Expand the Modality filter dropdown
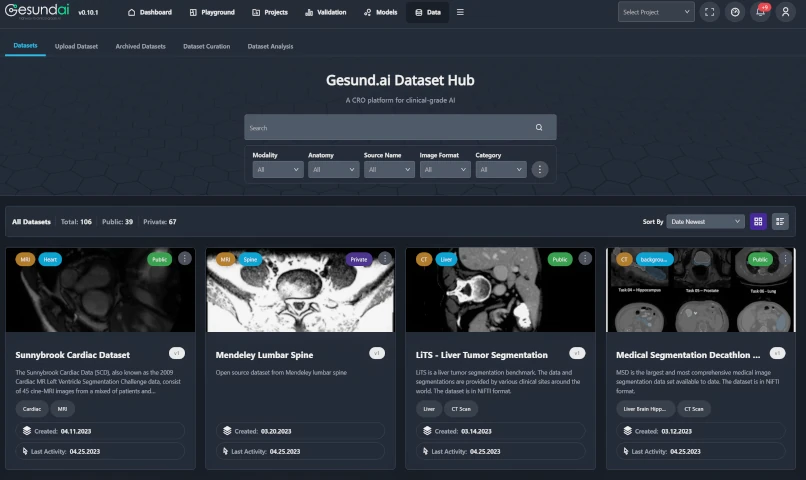This screenshot has height=480, width=806. (x=278, y=170)
